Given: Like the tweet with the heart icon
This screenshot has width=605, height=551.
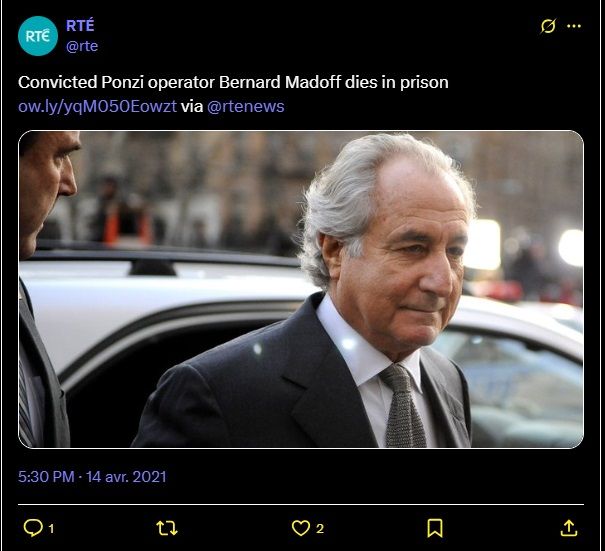Looking at the screenshot, I should pos(301,528).
